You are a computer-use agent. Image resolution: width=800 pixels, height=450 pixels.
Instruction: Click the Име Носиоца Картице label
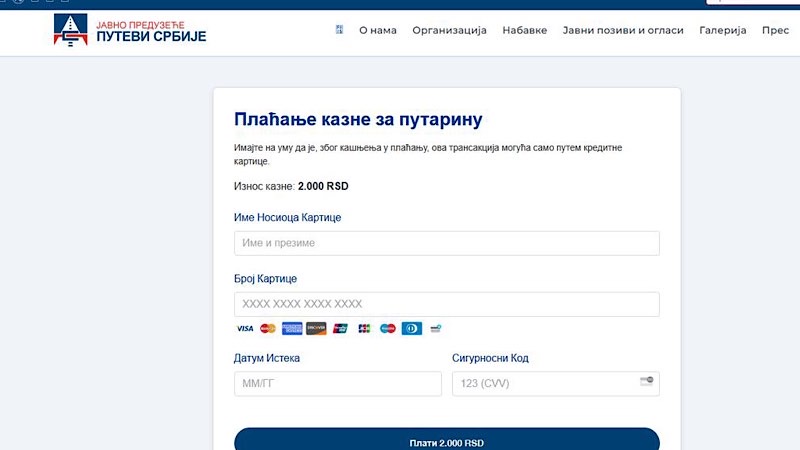[x=287, y=217]
